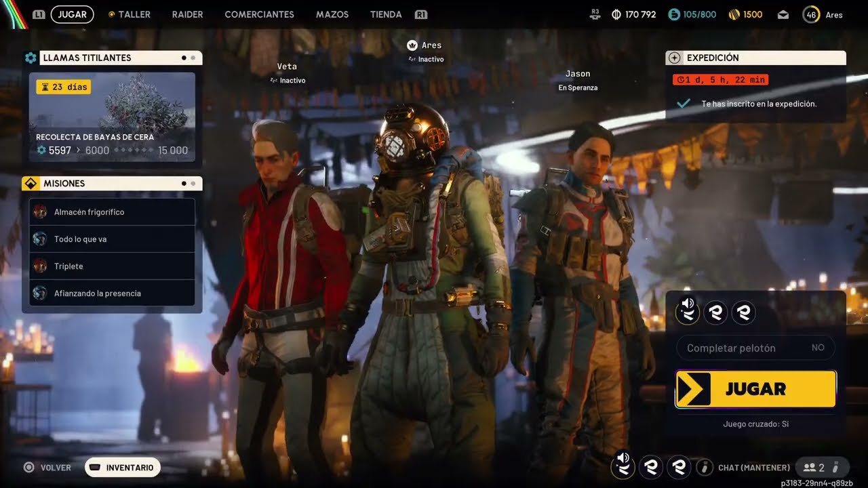Click the gear icon beside Llamas Titilantes
This screenshot has width=868, height=488.
(31, 58)
